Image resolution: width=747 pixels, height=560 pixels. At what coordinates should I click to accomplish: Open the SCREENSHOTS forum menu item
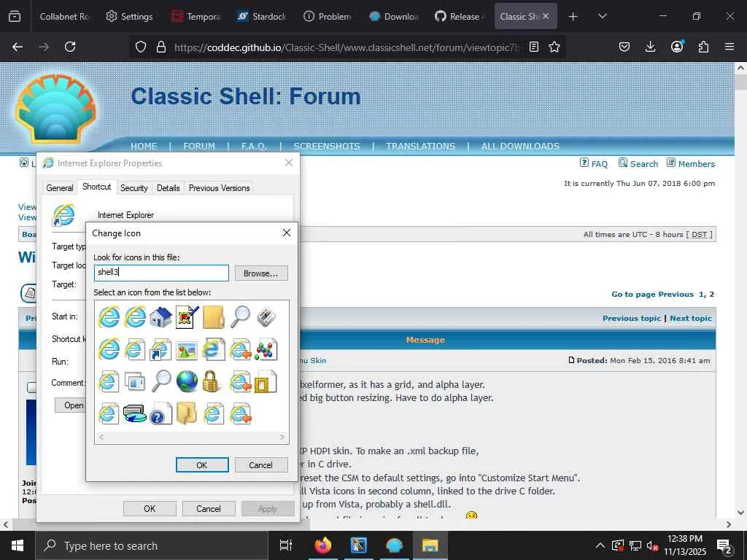326,146
